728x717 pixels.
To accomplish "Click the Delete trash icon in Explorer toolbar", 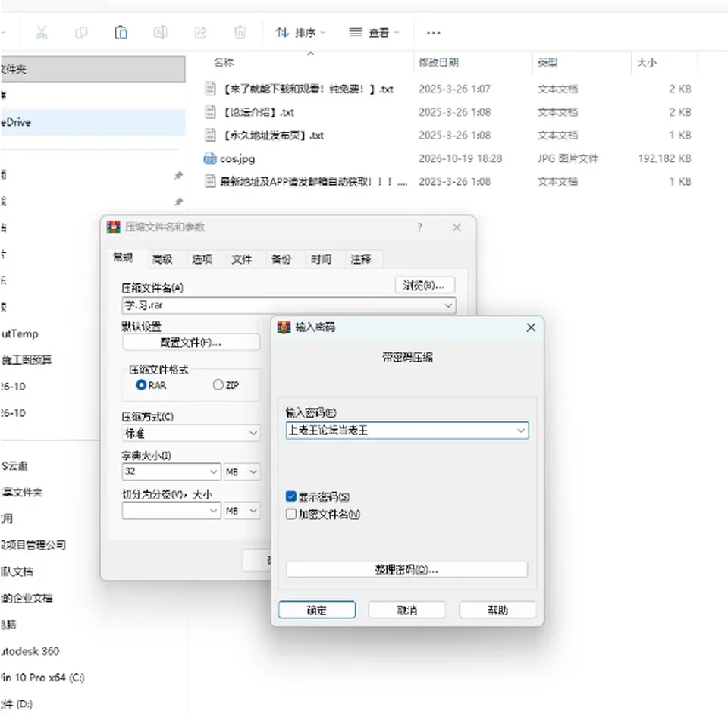I will tap(240, 33).
